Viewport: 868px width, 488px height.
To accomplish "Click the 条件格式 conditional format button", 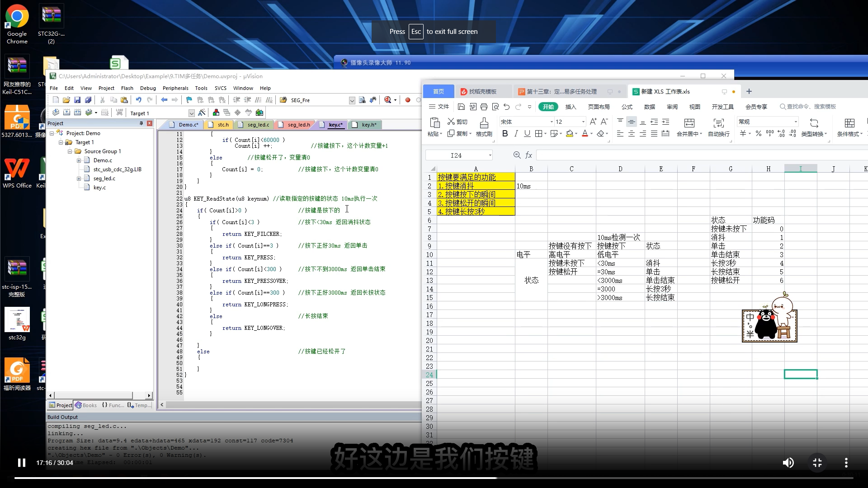I will coord(849,127).
